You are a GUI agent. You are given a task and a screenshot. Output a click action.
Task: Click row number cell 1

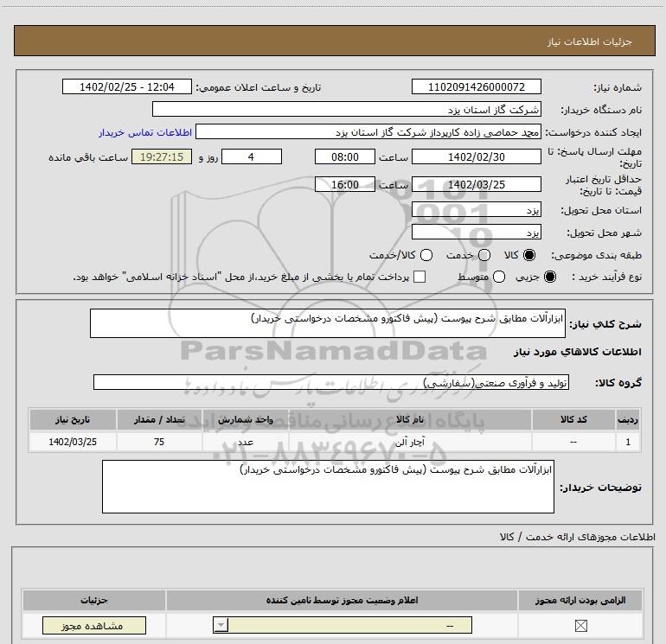tap(627, 442)
